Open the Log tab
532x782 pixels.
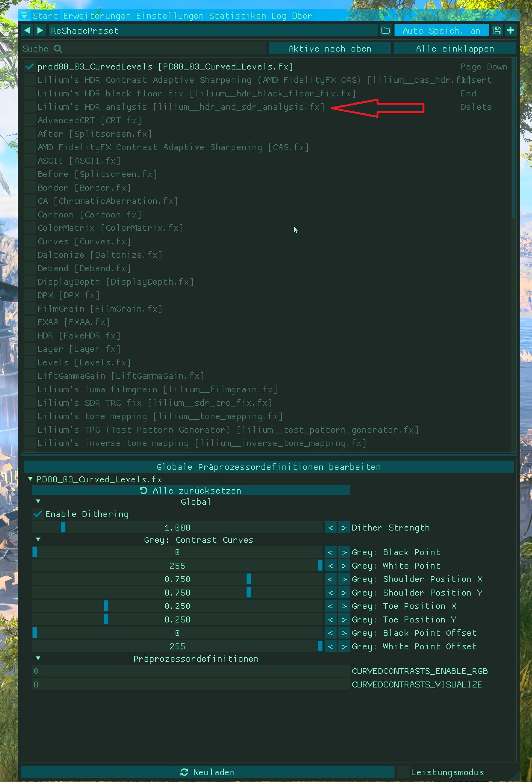tap(279, 16)
